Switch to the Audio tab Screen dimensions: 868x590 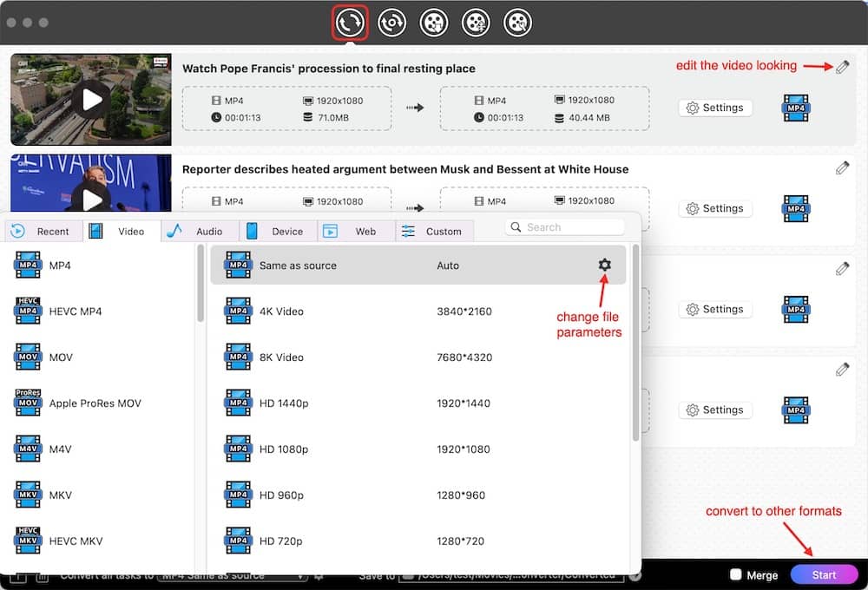198,231
